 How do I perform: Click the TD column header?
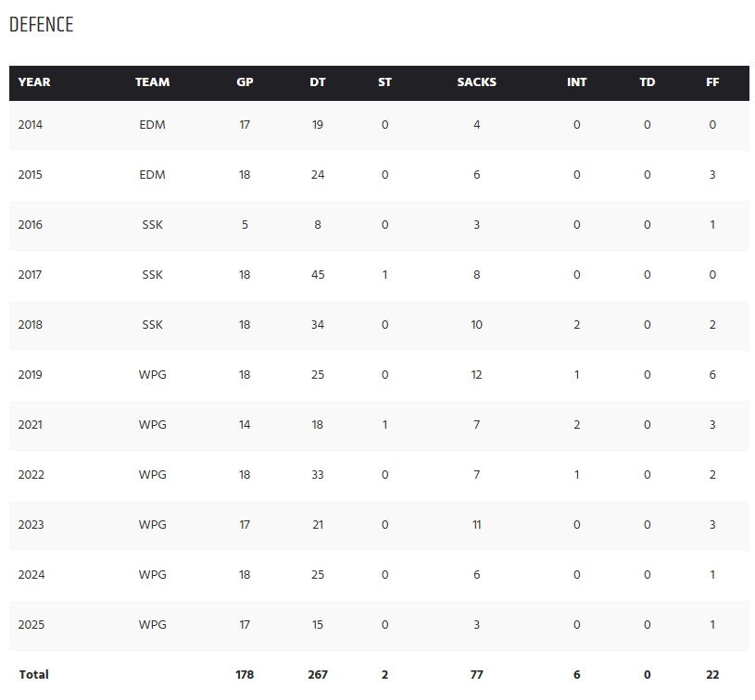click(x=647, y=82)
